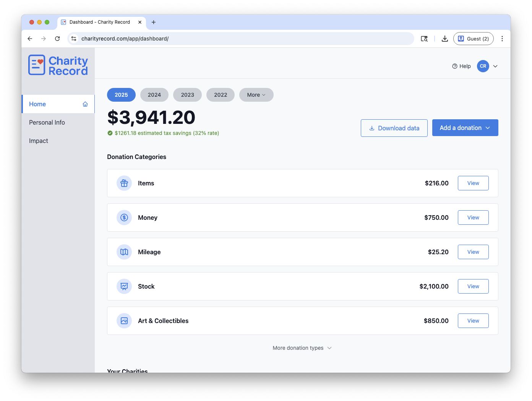Open Help via the question mark icon

pyautogui.click(x=454, y=66)
